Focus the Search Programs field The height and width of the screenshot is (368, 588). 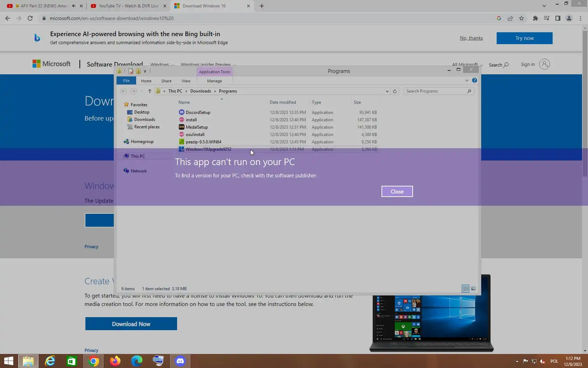(x=439, y=91)
